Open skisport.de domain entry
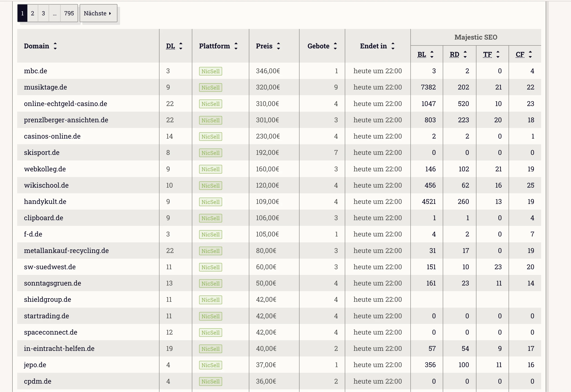The width and height of the screenshot is (571, 392). [42, 153]
